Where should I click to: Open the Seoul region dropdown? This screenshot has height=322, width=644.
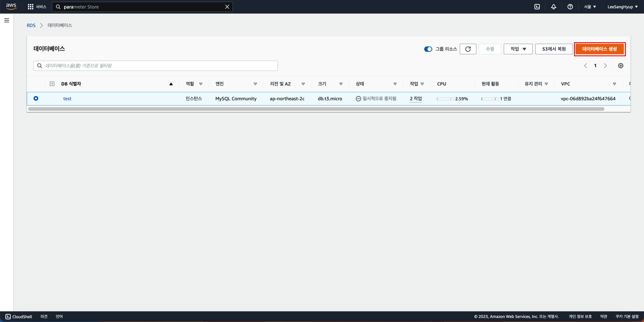click(x=590, y=7)
